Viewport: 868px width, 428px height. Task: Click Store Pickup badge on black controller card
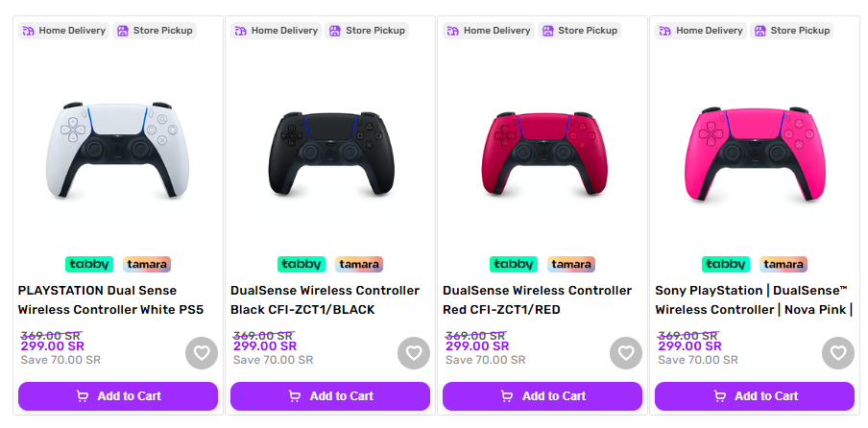367,31
